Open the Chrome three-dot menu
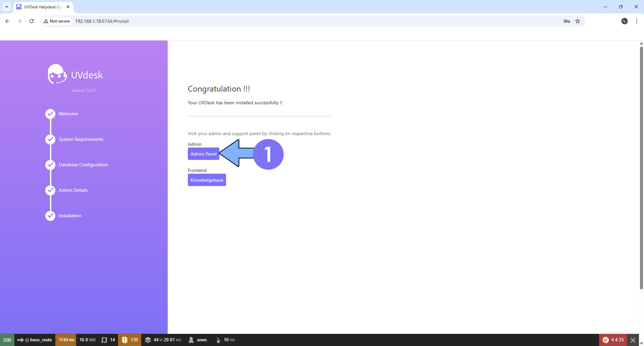Viewport: 644px width, 346px height. pos(637,21)
